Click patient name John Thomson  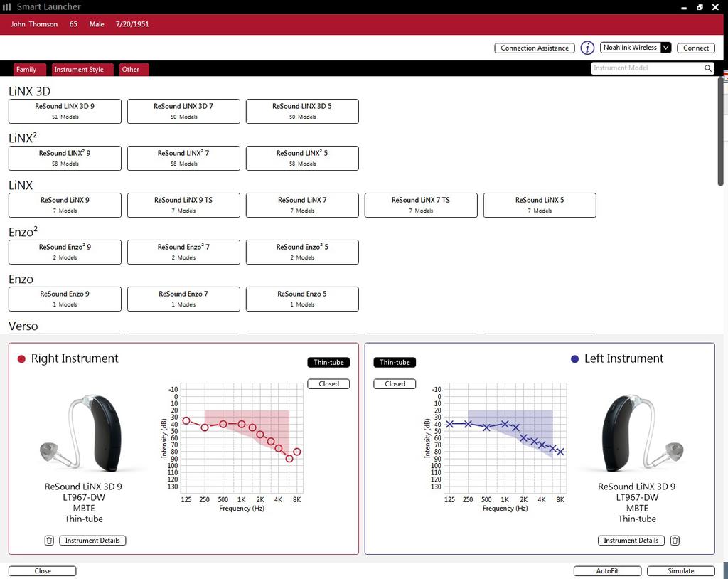[34, 24]
